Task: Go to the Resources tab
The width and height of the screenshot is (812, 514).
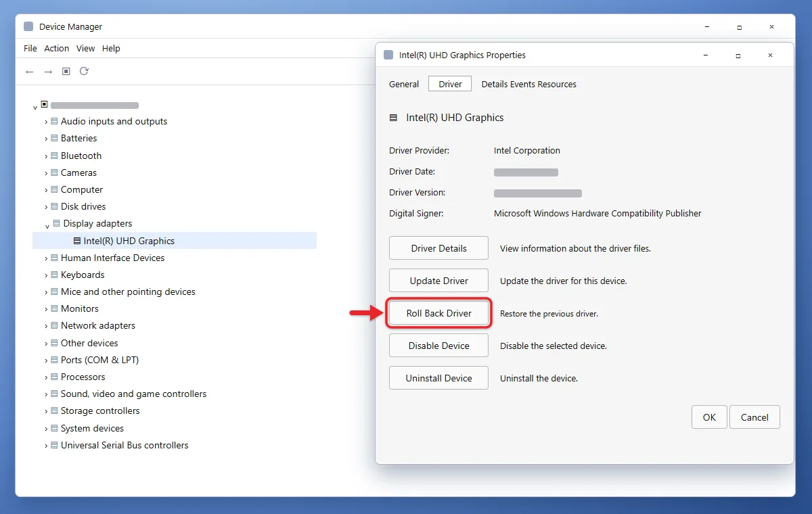Action: tap(558, 85)
